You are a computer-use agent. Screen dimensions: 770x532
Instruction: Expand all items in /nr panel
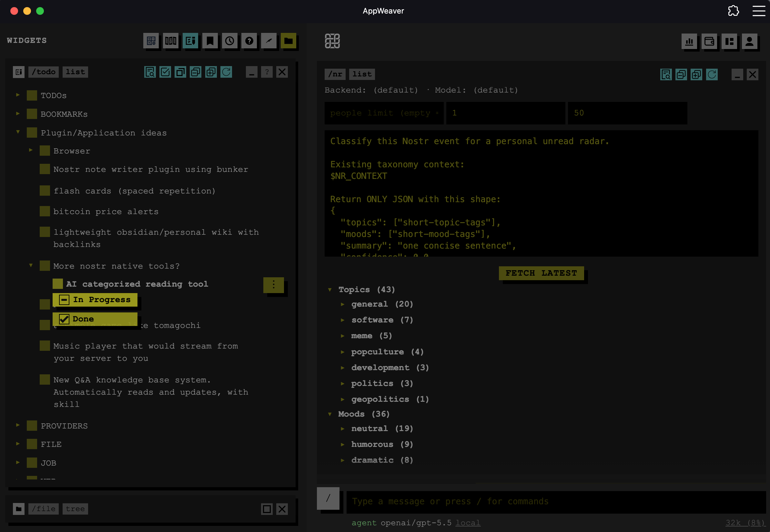click(696, 75)
